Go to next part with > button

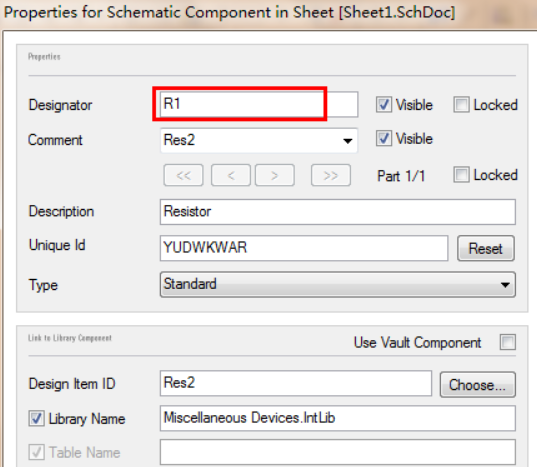(x=275, y=175)
